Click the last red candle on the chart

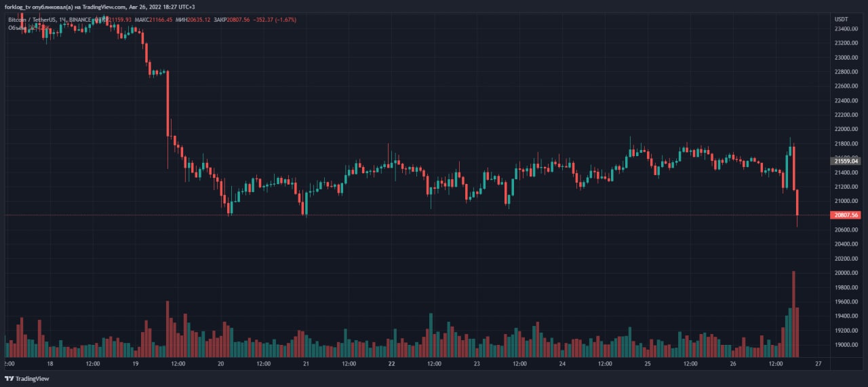[797, 203]
